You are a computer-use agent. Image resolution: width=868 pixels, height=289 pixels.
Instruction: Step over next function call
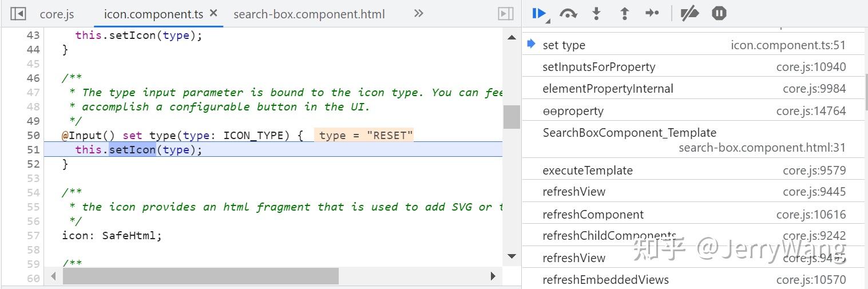pyautogui.click(x=568, y=13)
